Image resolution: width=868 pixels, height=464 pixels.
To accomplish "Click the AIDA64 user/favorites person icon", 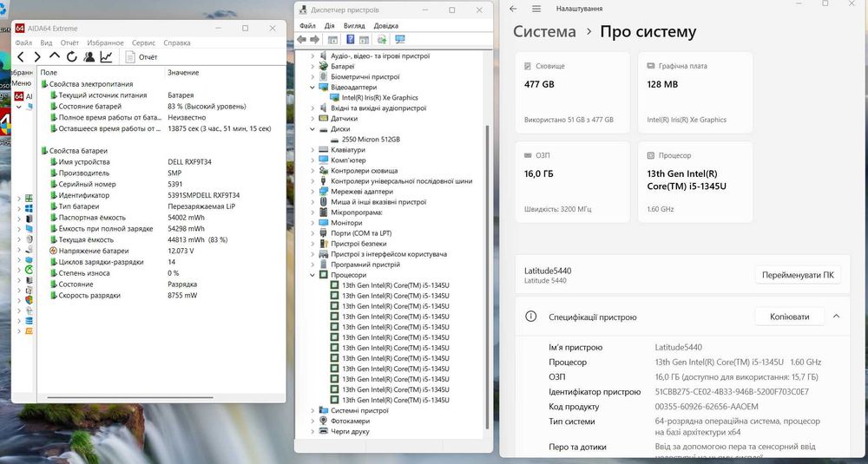I will click(89, 57).
